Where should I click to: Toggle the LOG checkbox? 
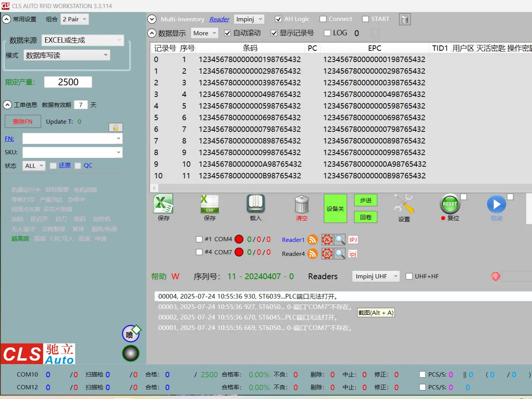pyautogui.click(x=327, y=33)
